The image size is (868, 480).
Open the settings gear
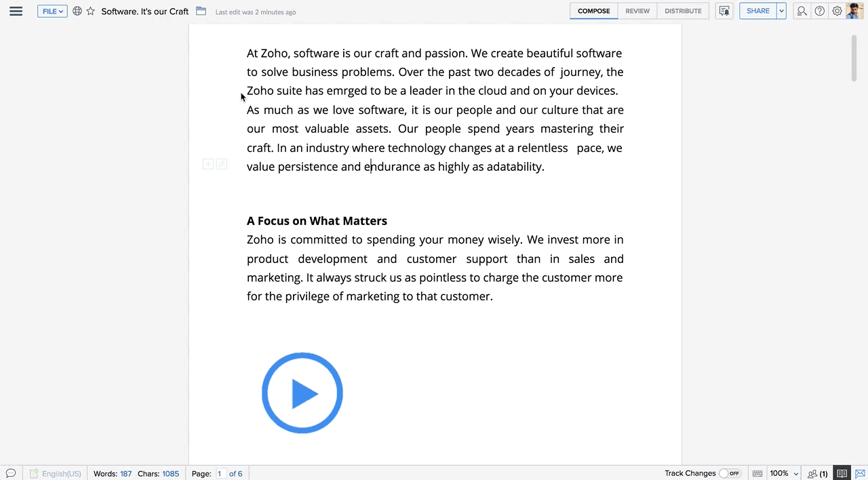(837, 11)
